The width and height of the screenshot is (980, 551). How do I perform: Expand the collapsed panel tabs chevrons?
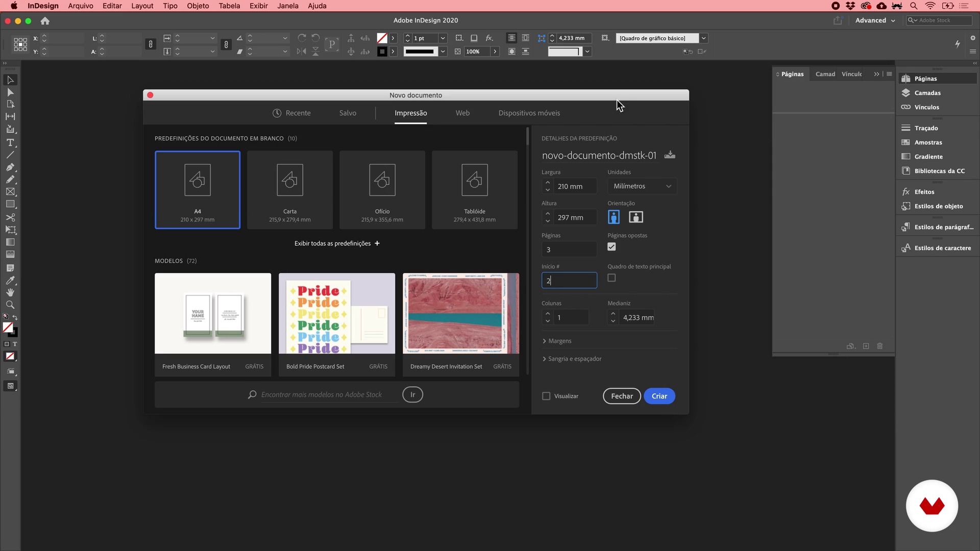click(x=876, y=74)
